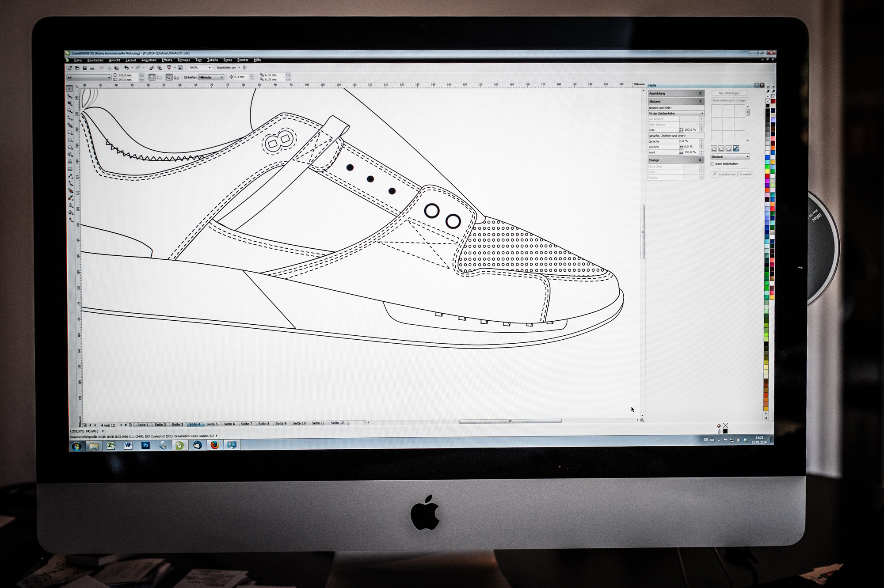Open the Bitmaps menu

pos(184,60)
